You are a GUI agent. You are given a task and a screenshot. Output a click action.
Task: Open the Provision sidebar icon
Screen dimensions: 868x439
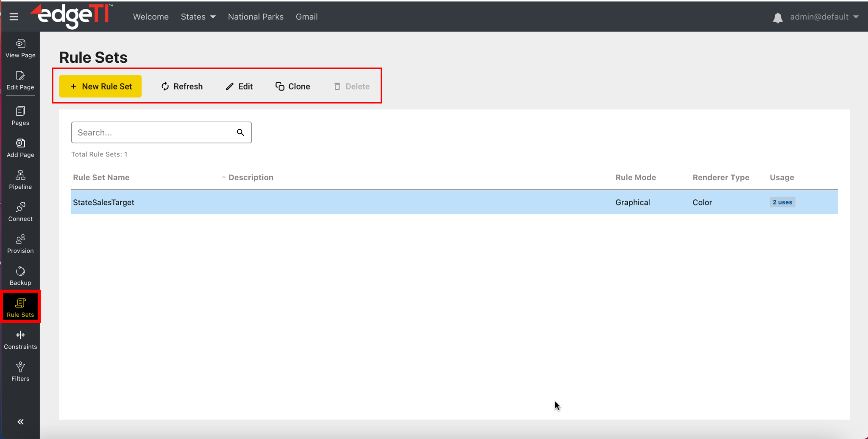tap(20, 239)
